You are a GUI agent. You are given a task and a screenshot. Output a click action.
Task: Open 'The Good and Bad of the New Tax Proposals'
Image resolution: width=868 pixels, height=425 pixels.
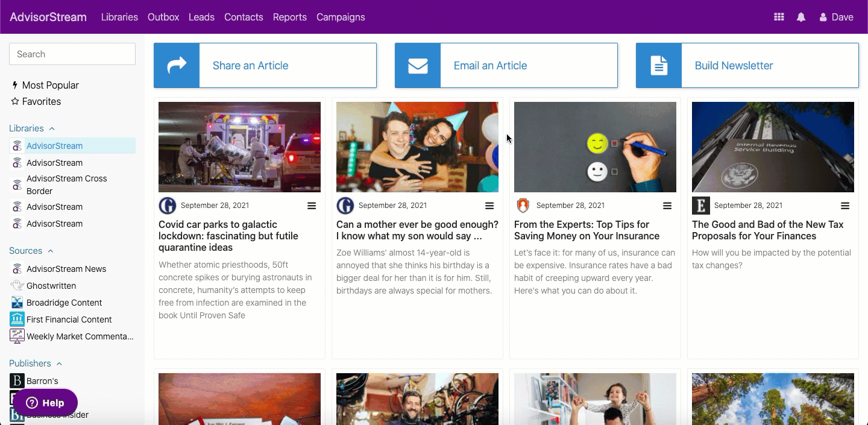tap(768, 230)
